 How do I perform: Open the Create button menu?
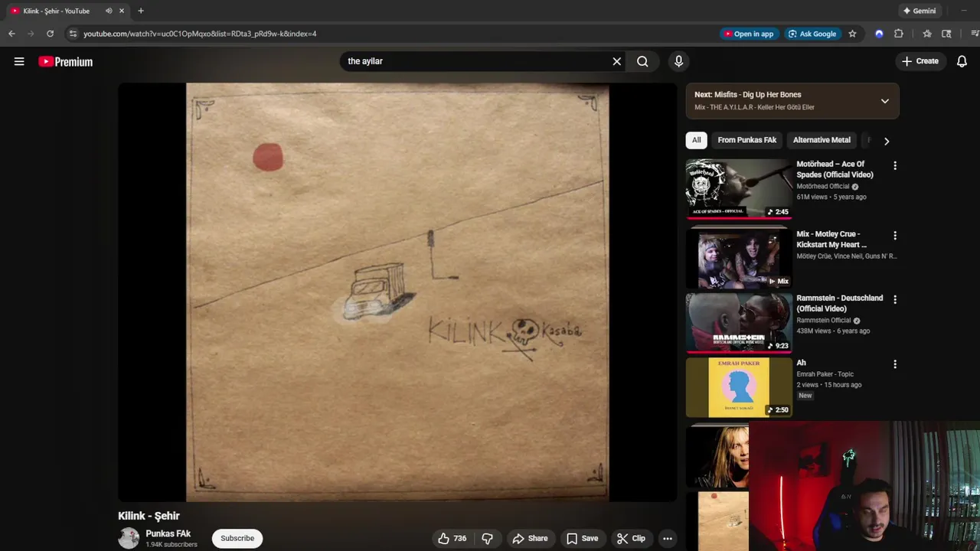920,61
